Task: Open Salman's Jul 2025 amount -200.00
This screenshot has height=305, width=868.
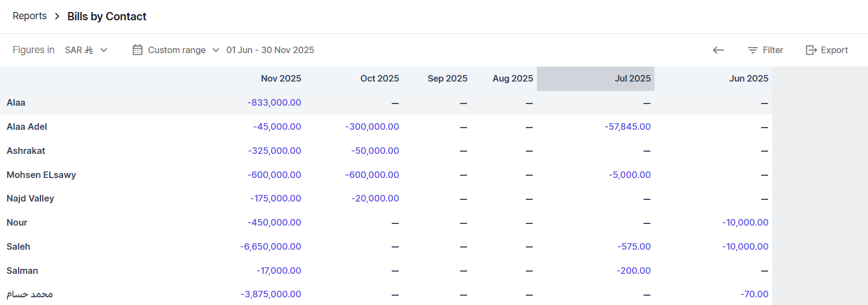Action: (x=633, y=271)
